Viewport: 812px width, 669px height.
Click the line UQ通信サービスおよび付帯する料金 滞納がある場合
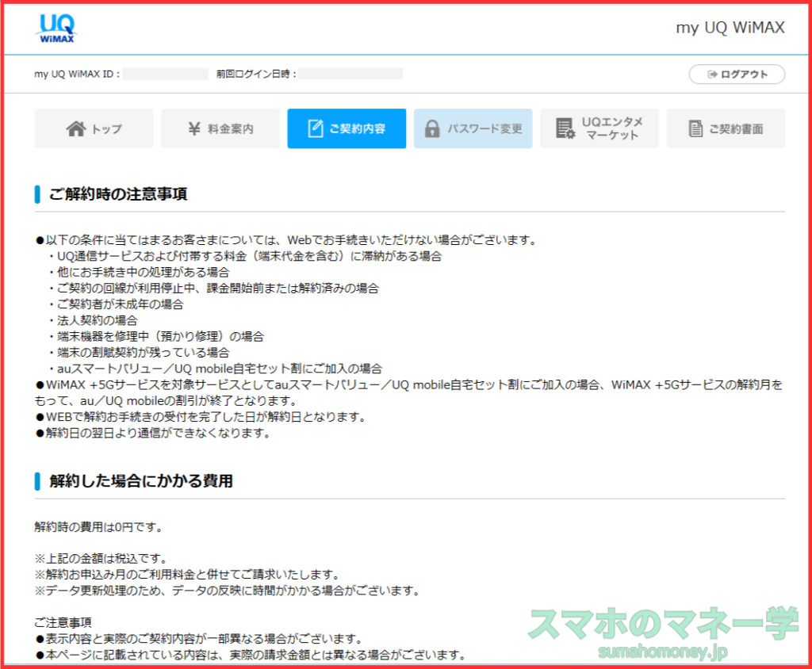(x=246, y=256)
